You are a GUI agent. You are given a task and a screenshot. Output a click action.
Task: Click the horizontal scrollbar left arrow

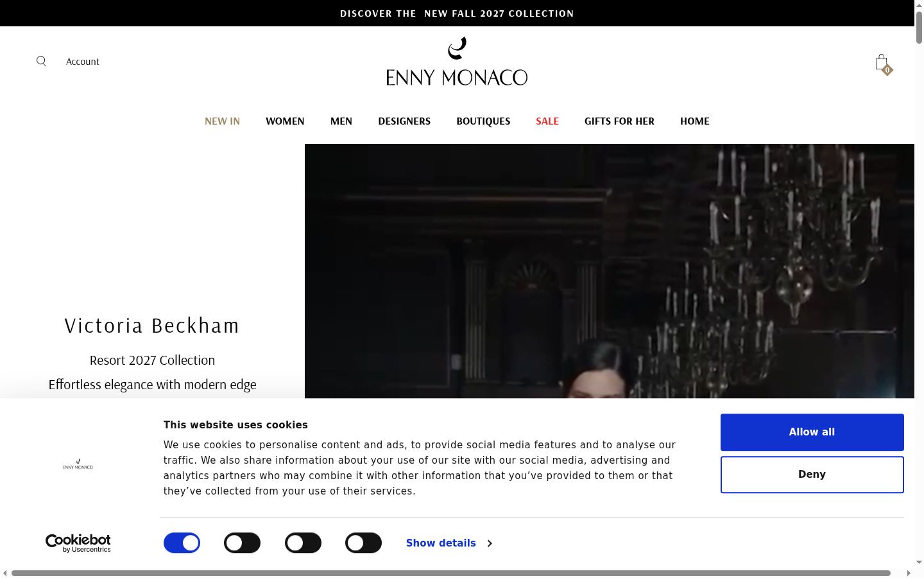tap(4, 573)
